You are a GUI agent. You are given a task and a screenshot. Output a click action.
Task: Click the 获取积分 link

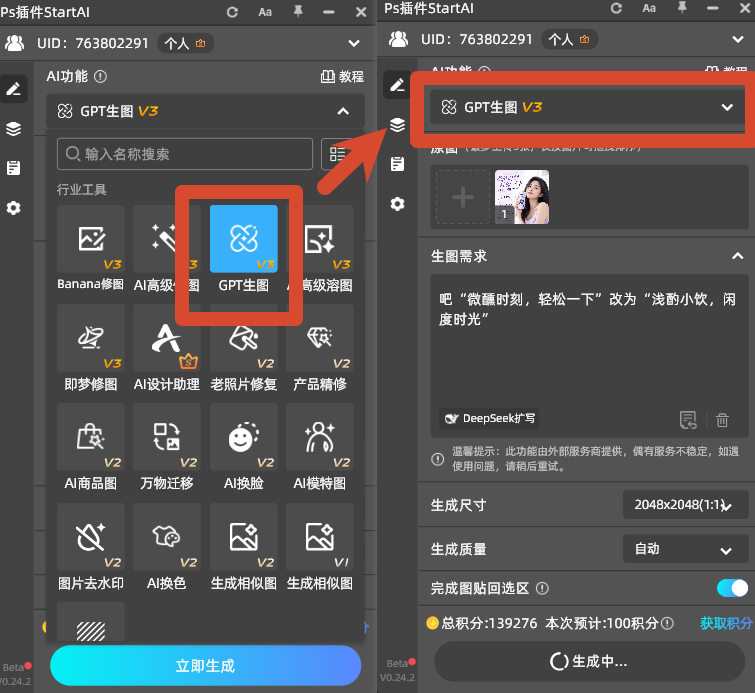coord(726,624)
